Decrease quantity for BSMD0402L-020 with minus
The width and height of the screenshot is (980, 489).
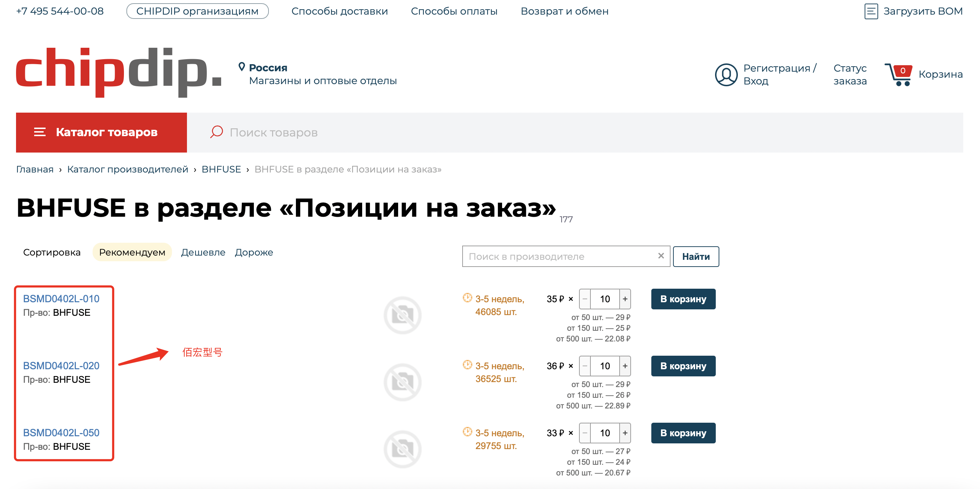[585, 366]
